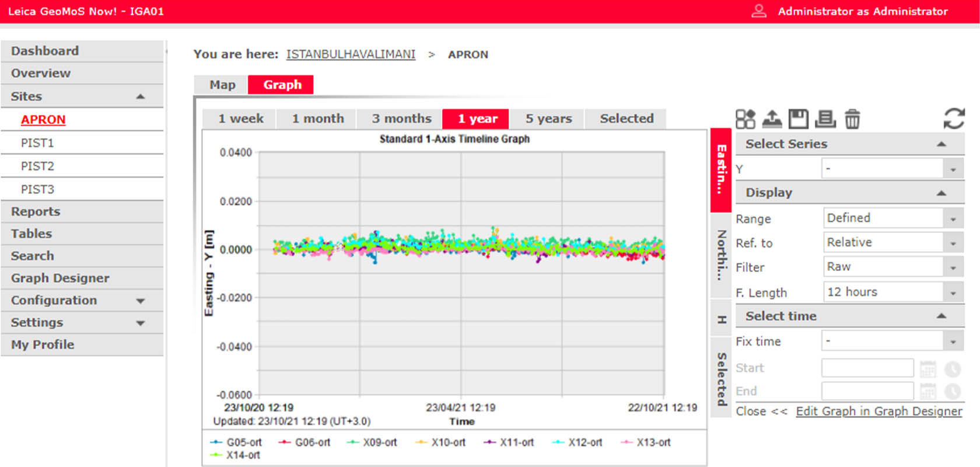Open the End time clock picker
The width and height of the screenshot is (980, 467).
953,391
